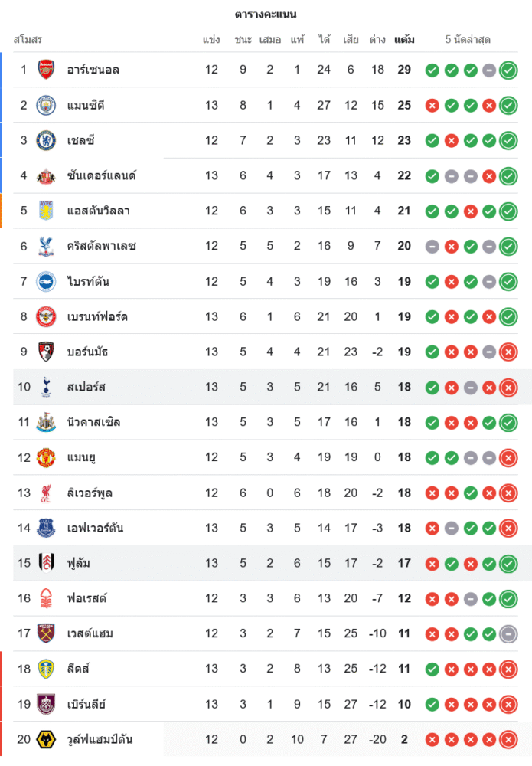This screenshot has width=532, height=766.
Task: Click the Liverpool club crest
Action: (x=47, y=493)
